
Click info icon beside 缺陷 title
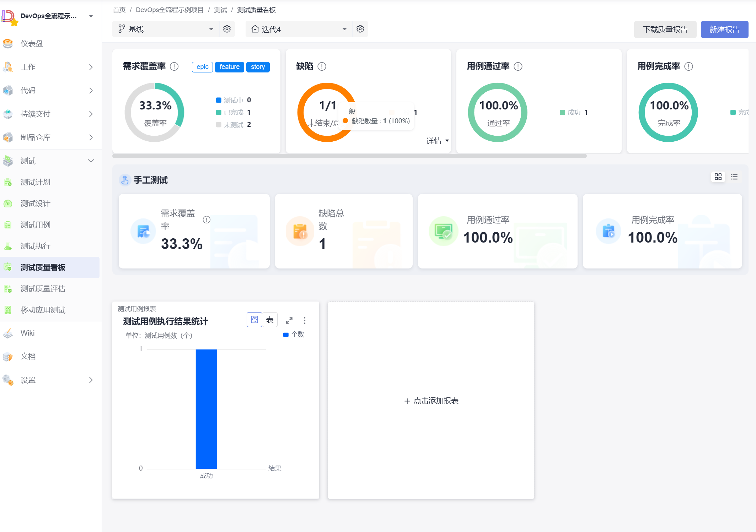point(322,66)
